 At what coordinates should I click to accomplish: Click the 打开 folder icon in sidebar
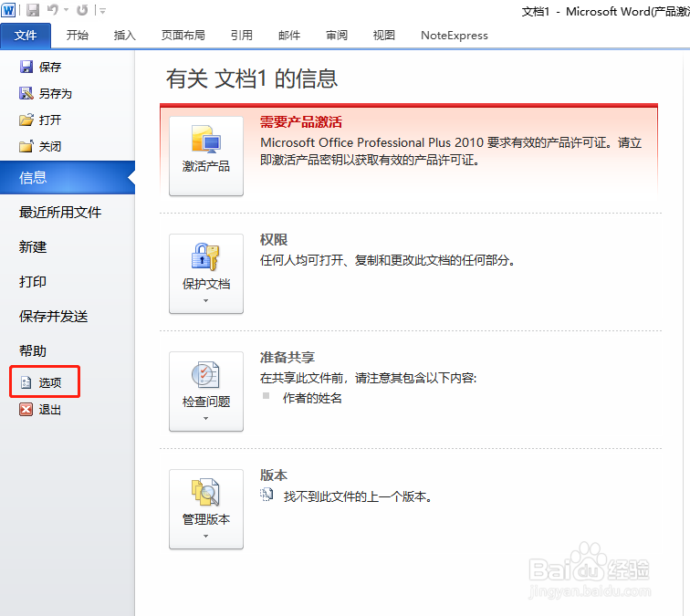[x=26, y=120]
